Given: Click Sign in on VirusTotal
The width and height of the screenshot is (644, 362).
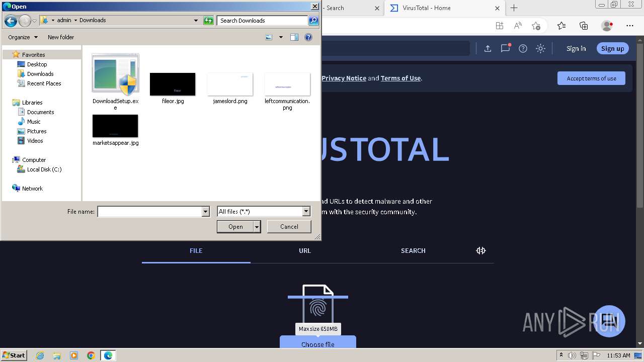Looking at the screenshot, I should click(x=576, y=49).
